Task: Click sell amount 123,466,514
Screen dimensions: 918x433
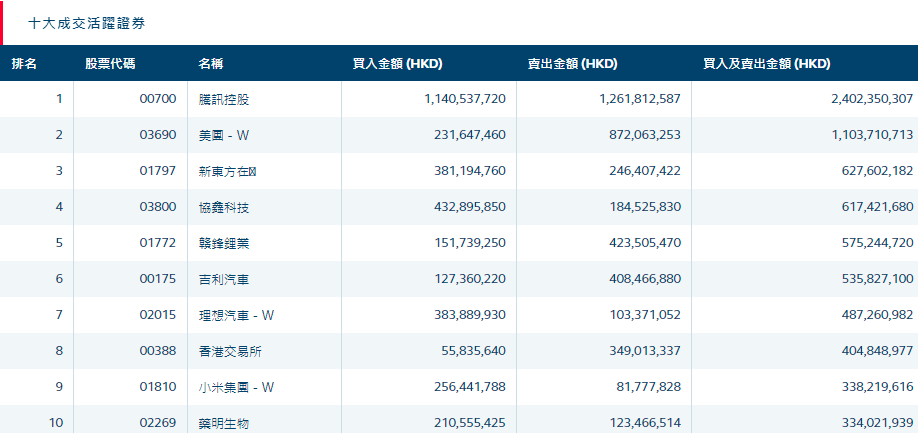Action: pyautogui.click(x=645, y=423)
